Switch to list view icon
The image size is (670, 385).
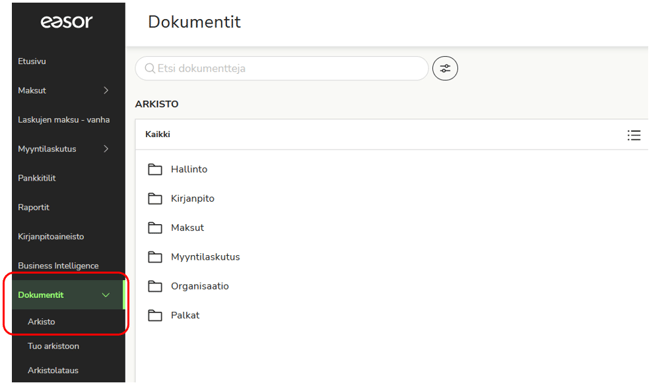tap(634, 135)
